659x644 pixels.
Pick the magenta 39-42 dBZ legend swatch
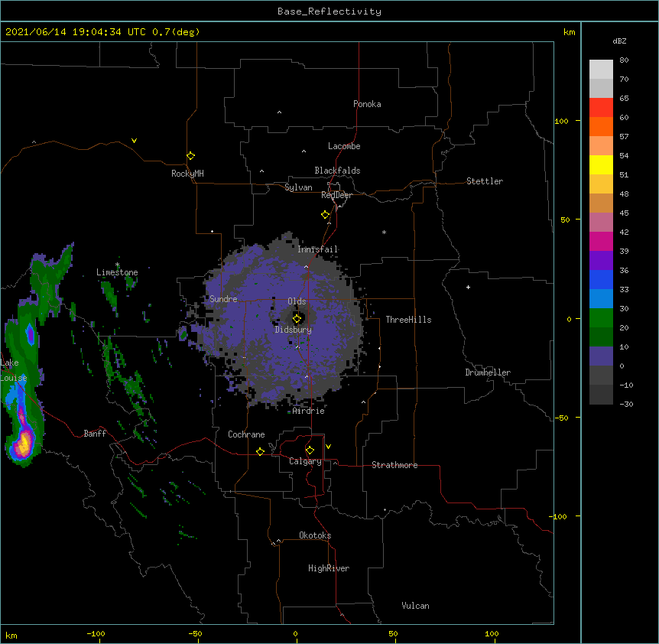click(601, 241)
